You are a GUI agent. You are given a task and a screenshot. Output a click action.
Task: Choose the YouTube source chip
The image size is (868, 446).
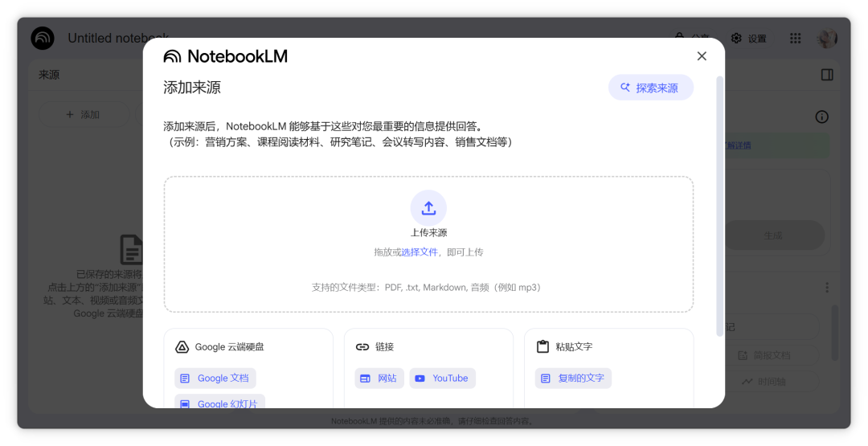(x=442, y=378)
